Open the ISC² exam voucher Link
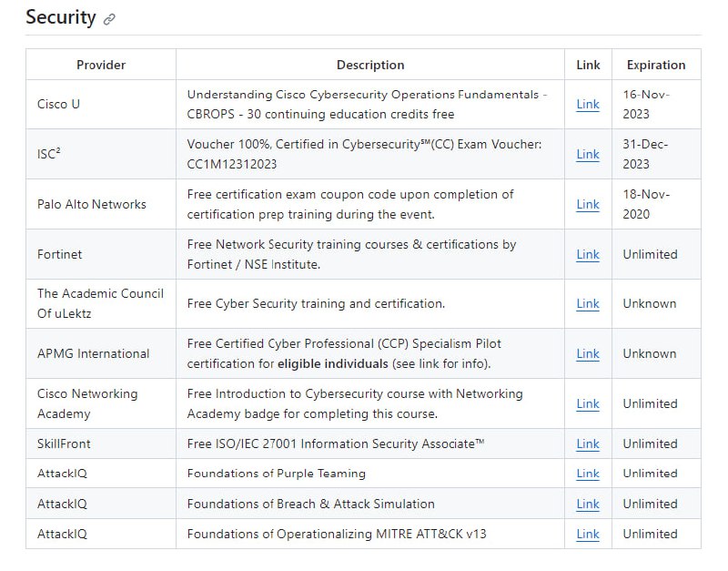The image size is (728, 571). 587,154
